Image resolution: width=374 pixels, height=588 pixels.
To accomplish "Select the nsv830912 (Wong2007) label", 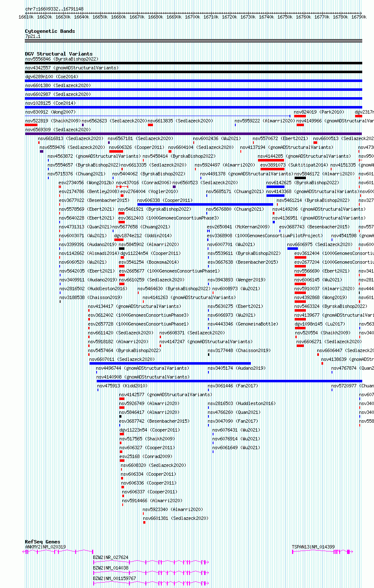I will point(50,112).
